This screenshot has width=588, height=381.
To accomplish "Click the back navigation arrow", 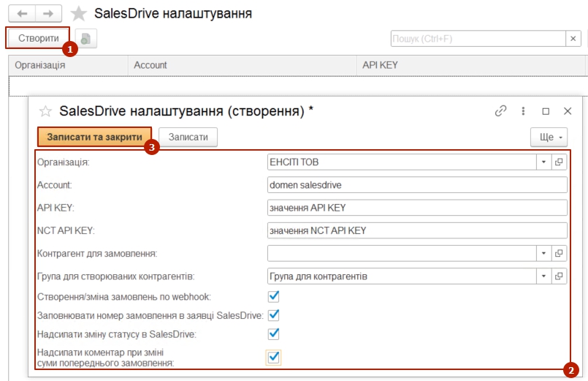I will (x=21, y=14).
